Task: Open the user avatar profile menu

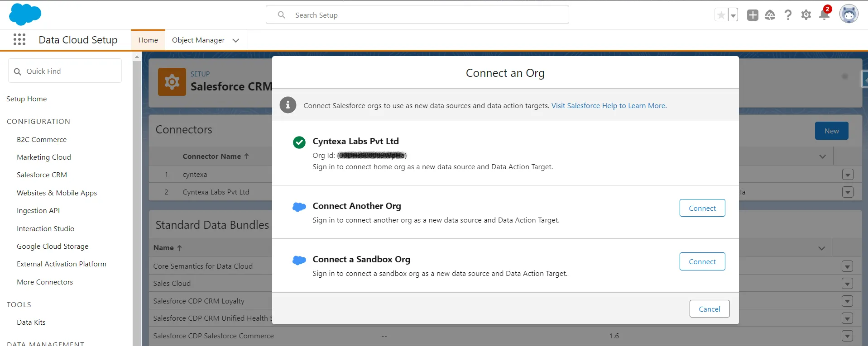Action: tap(849, 14)
